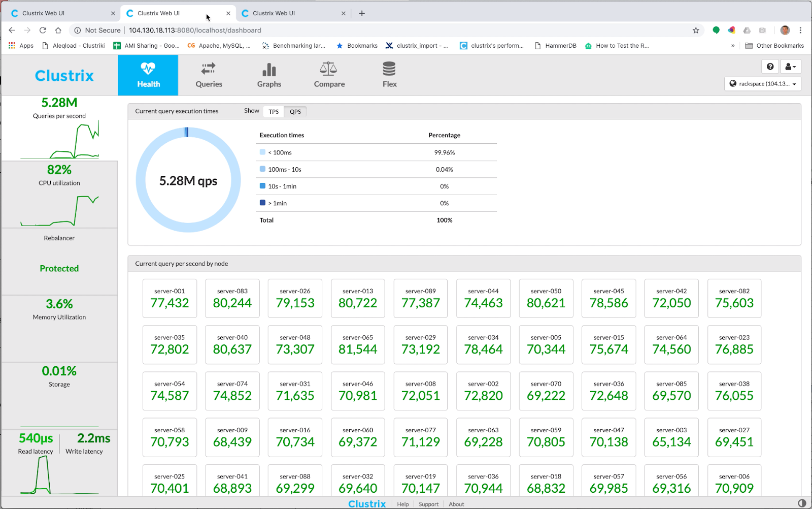Switch query display to TPS

click(274, 112)
